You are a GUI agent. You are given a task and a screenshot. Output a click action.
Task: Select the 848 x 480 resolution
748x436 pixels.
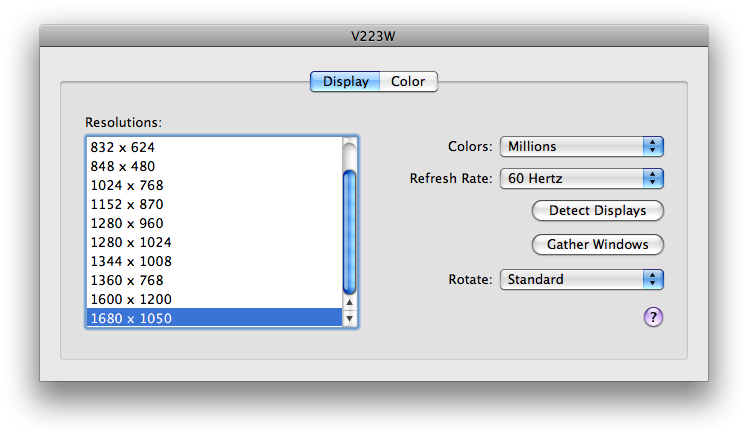click(214, 166)
